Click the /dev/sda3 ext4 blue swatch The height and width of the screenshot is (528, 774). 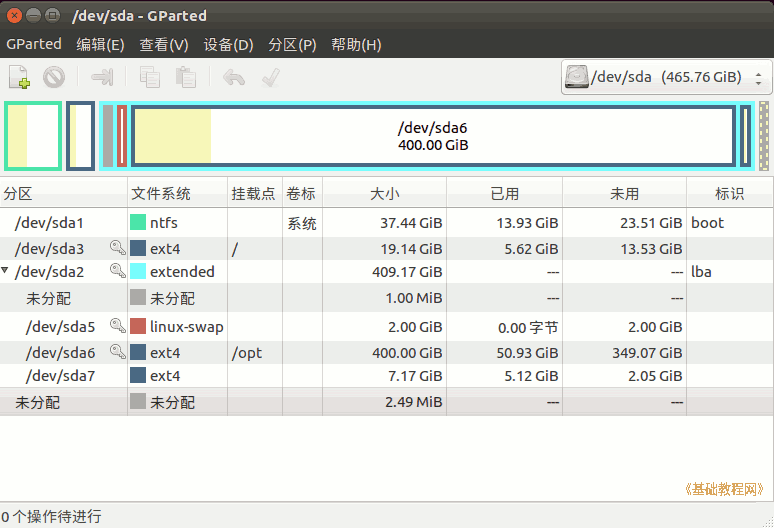pyautogui.click(x=138, y=248)
